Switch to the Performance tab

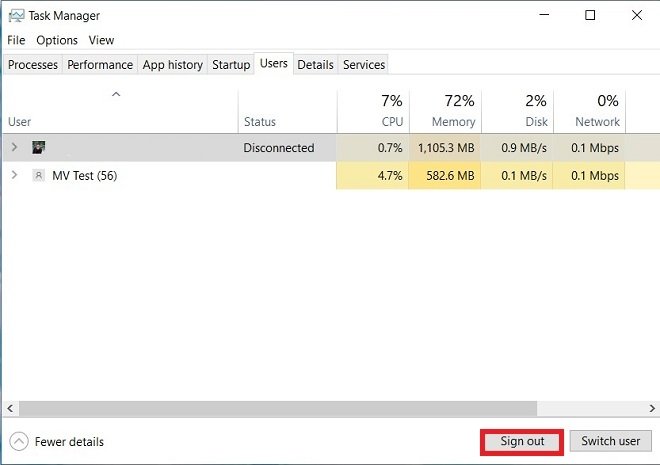click(100, 64)
